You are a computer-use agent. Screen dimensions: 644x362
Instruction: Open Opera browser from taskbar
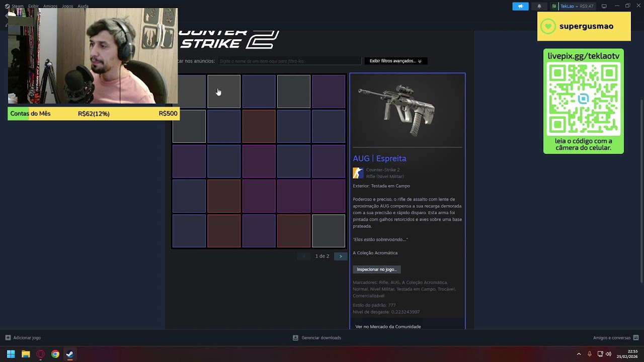click(41, 354)
